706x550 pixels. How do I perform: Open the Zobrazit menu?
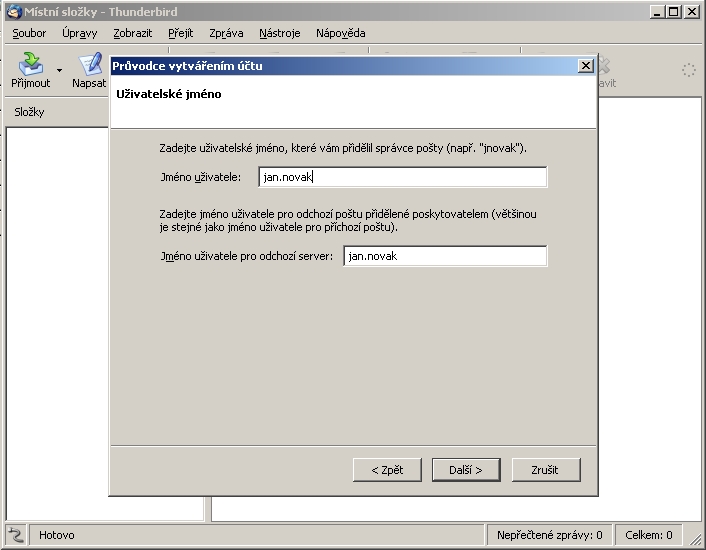click(133, 33)
